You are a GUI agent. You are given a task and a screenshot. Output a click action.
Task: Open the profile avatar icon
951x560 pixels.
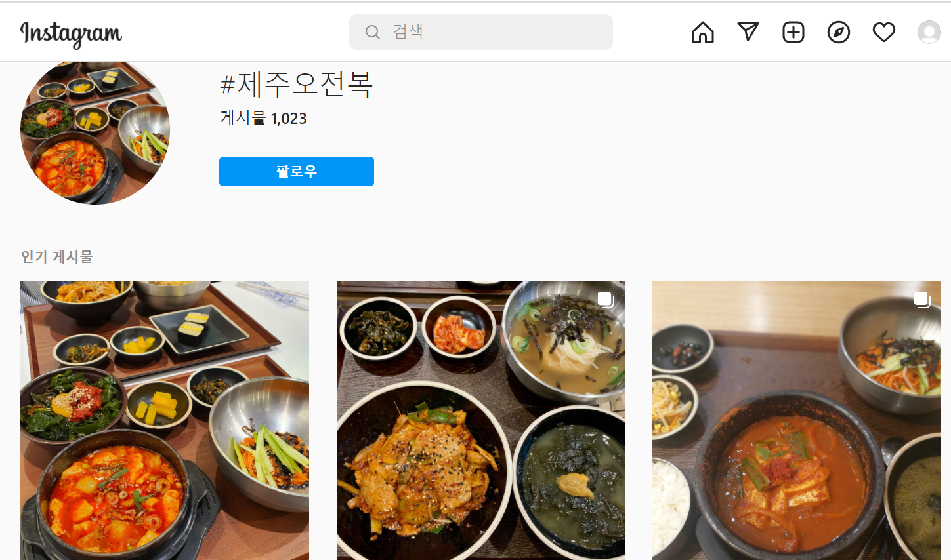929,32
